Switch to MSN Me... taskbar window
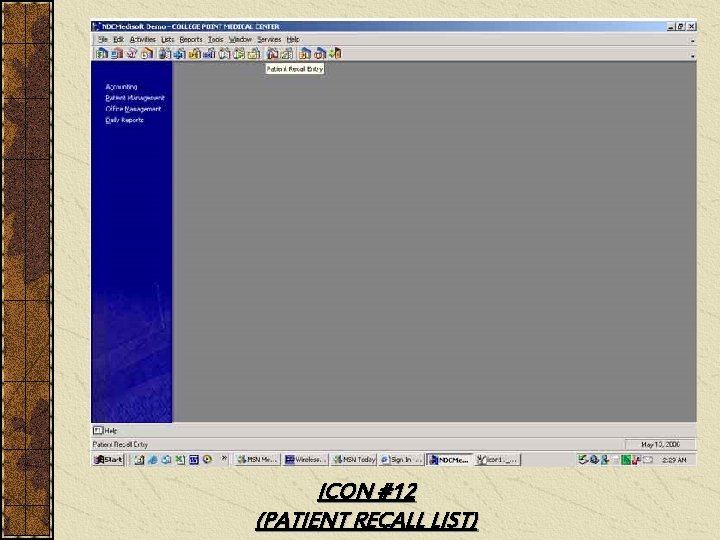This screenshot has height=540, width=720. 257,460
